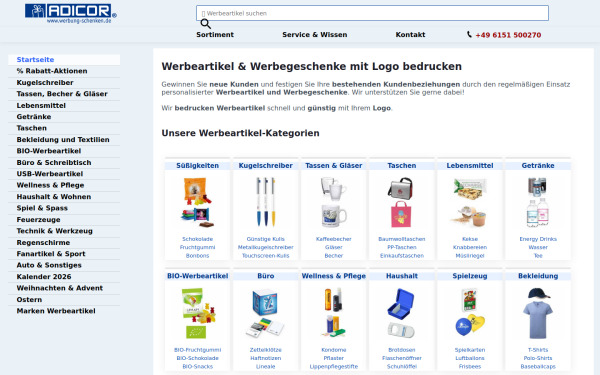
Task: Call phone number +49 6151 500270
Action: [508, 35]
